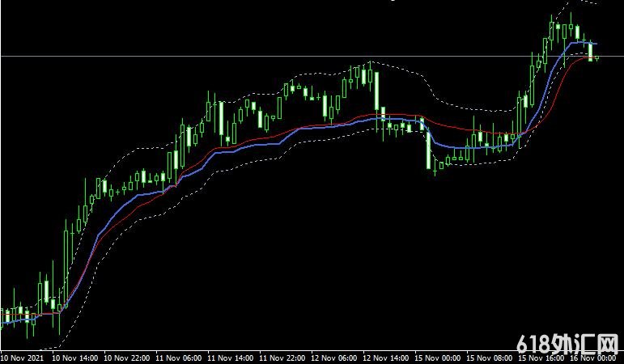
Task: Select the "16 Nov 00:00" time marker
Action: [x=595, y=357]
